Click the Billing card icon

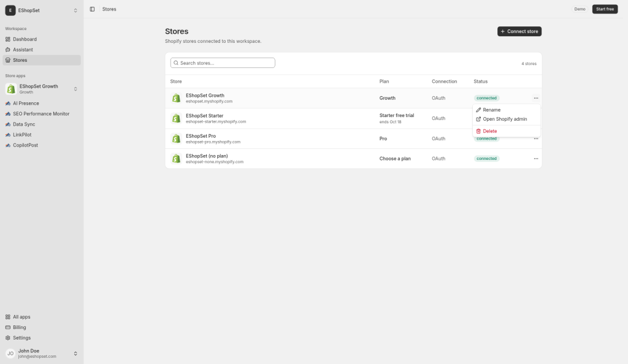7,327
